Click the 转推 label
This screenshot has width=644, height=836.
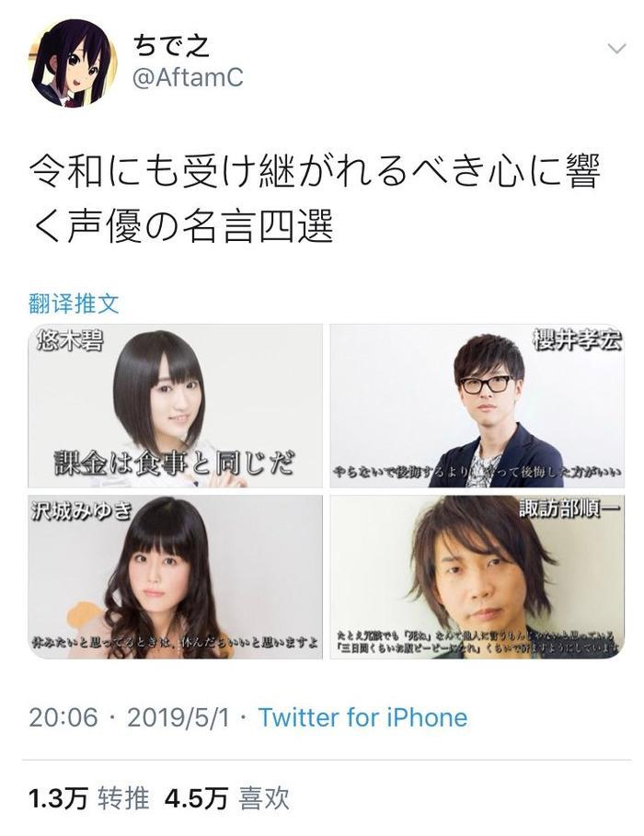(x=124, y=798)
